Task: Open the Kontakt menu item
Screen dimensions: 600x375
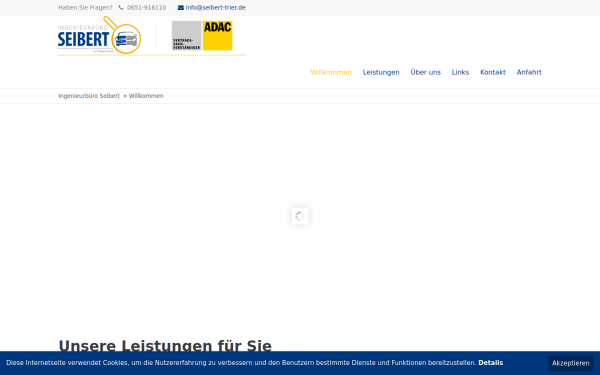Action: [493, 72]
